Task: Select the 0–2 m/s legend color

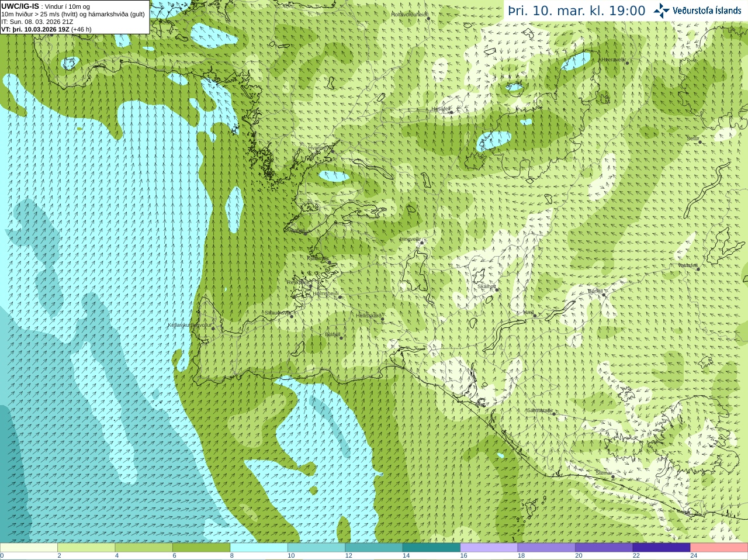Action: pos(29,548)
